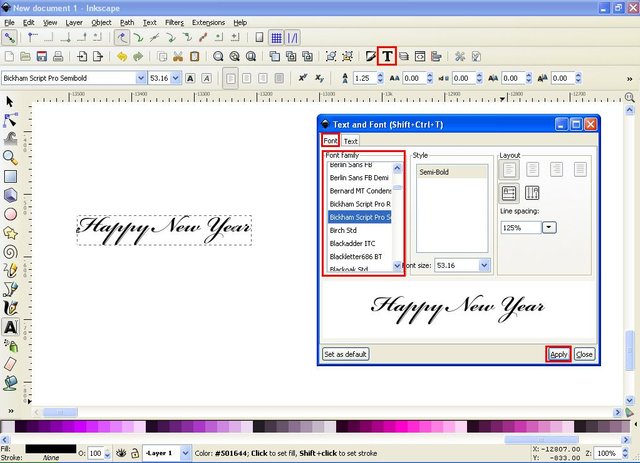Select the Tweak tool

point(10,138)
